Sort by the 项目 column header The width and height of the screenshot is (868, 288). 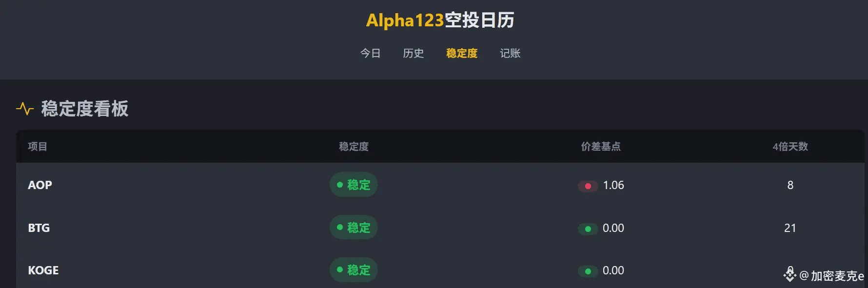tap(38, 147)
